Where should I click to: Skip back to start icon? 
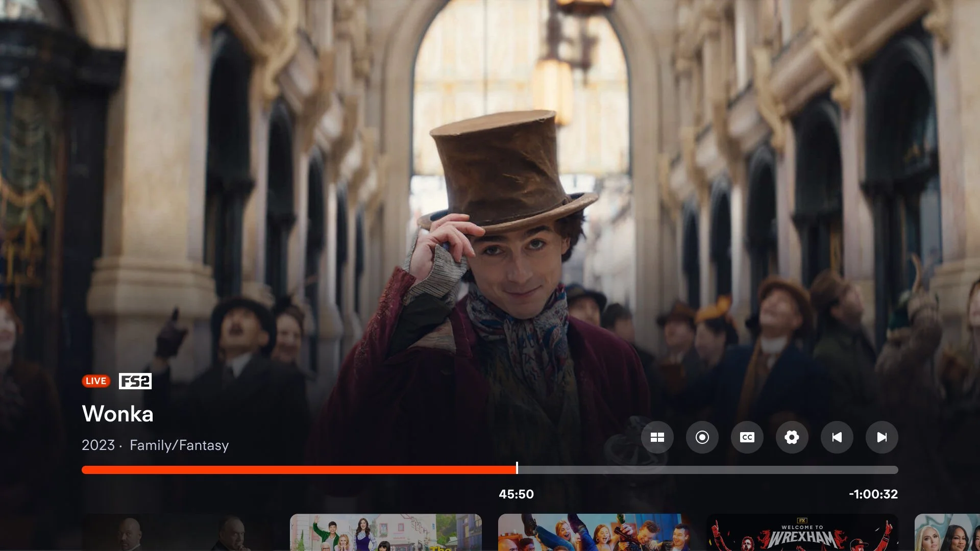tap(837, 437)
